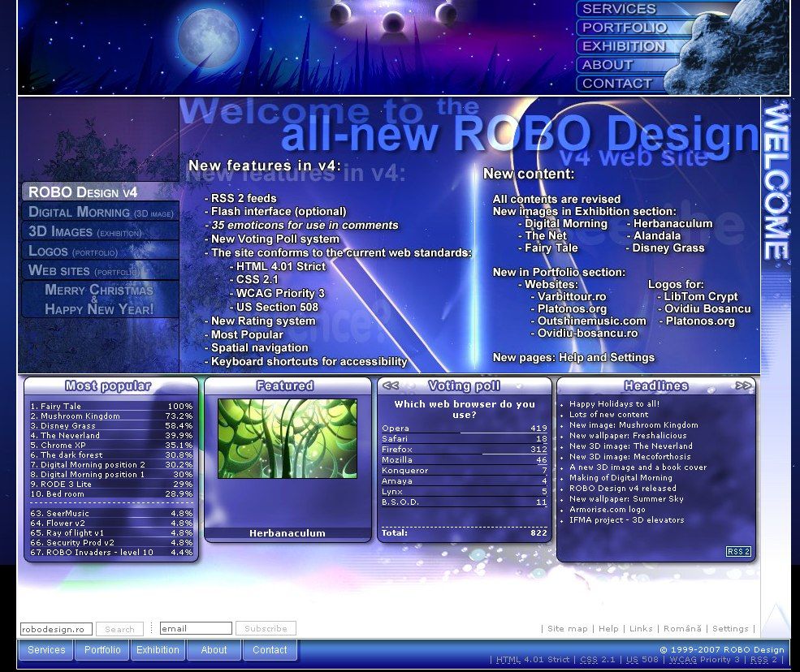
Task: Click the next arrows in Headlines
Action: click(x=743, y=386)
